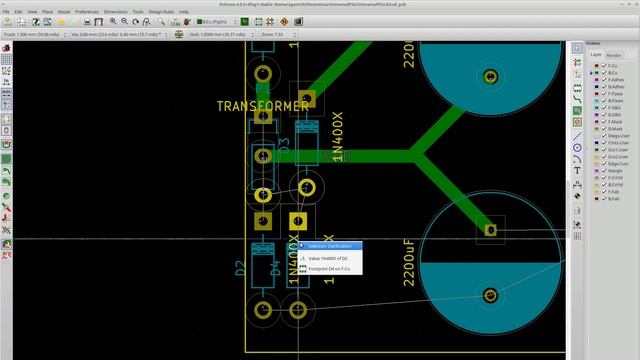Image resolution: width=640 pixels, height=360 pixels.
Task: Click the F.Cu layer color swatch
Action: click(597, 66)
